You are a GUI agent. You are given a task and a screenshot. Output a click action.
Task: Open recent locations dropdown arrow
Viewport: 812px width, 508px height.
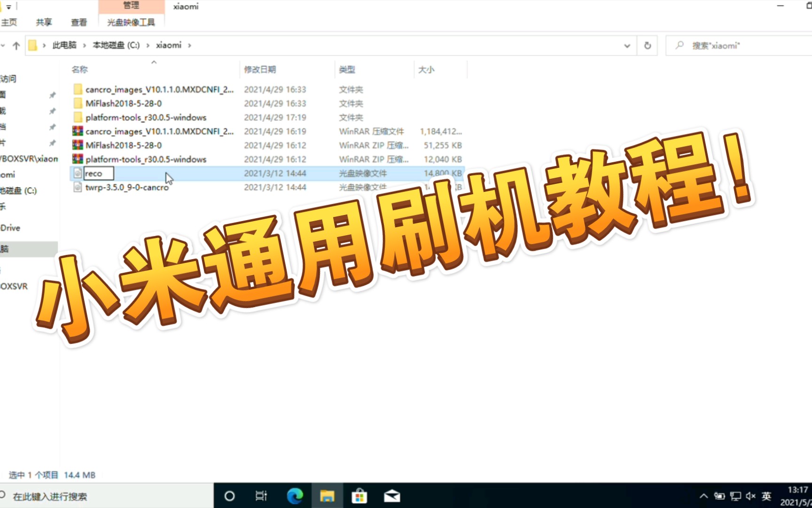point(3,46)
